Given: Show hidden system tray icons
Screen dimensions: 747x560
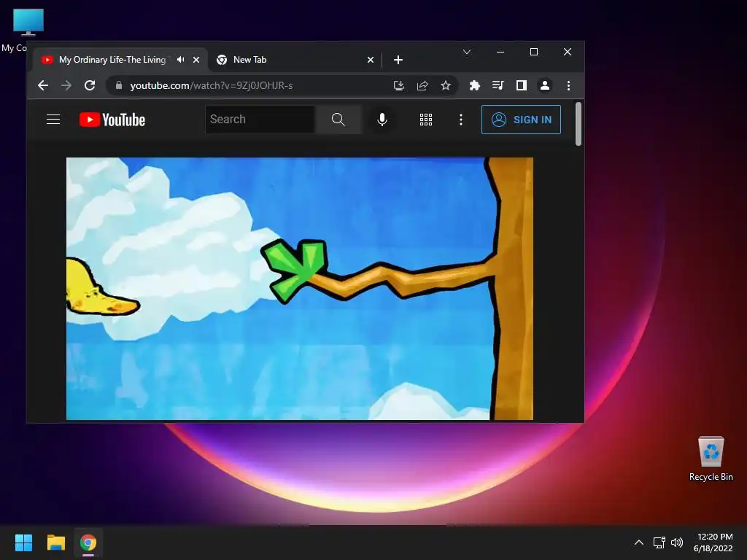Looking at the screenshot, I should [x=639, y=542].
